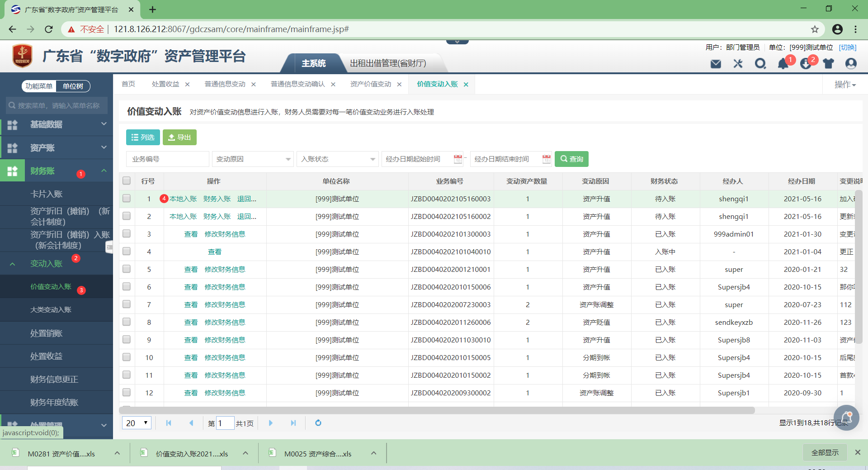Viewport: 868px width, 470px height.
Task: Focus the sidebar menu search box
Action: (57, 105)
